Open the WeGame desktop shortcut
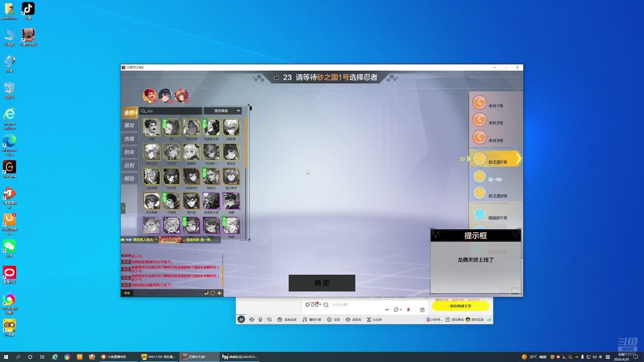 pyautogui.click(x=10, y=169)
